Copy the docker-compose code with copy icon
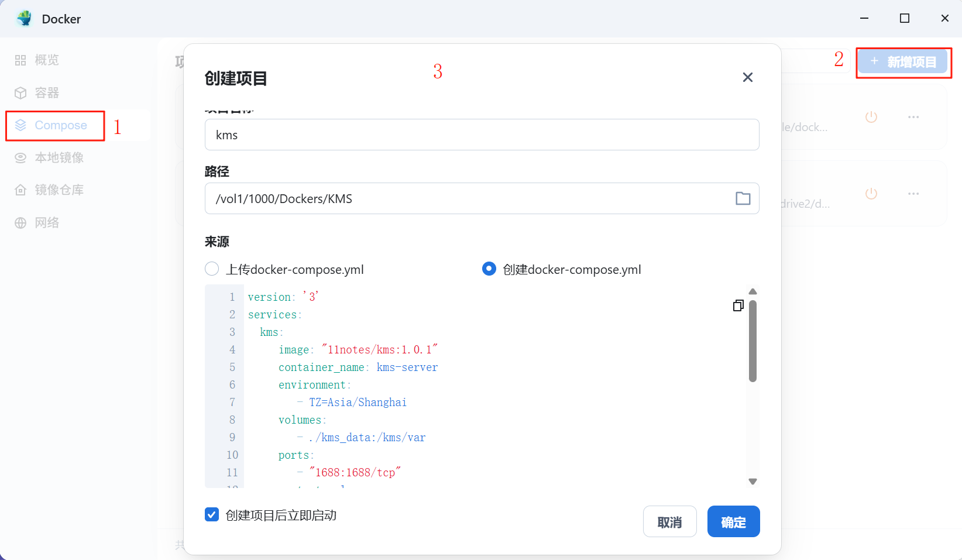The height and width of the screenshot is (560, 962). [738, 305]
